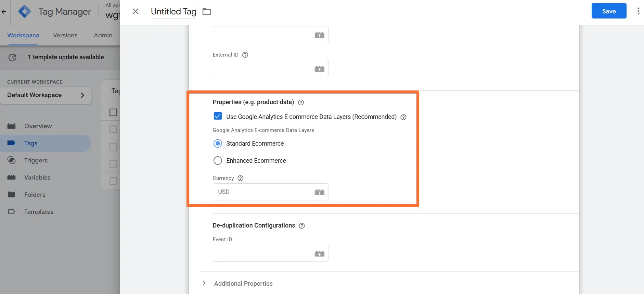Click the External ID input field
The width and height of the screenshot is (644, 294).
(x=262, y=69)
